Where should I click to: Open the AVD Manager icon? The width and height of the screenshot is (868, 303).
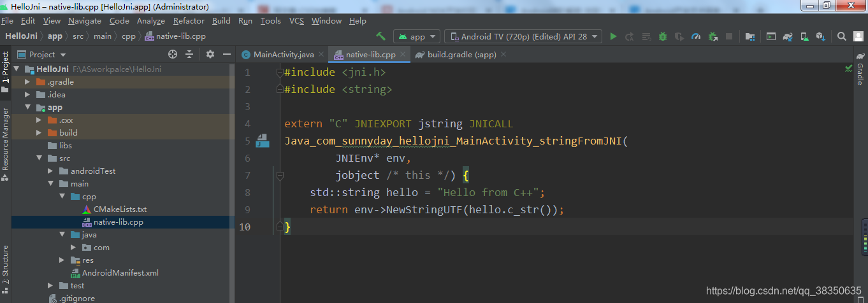805,36
